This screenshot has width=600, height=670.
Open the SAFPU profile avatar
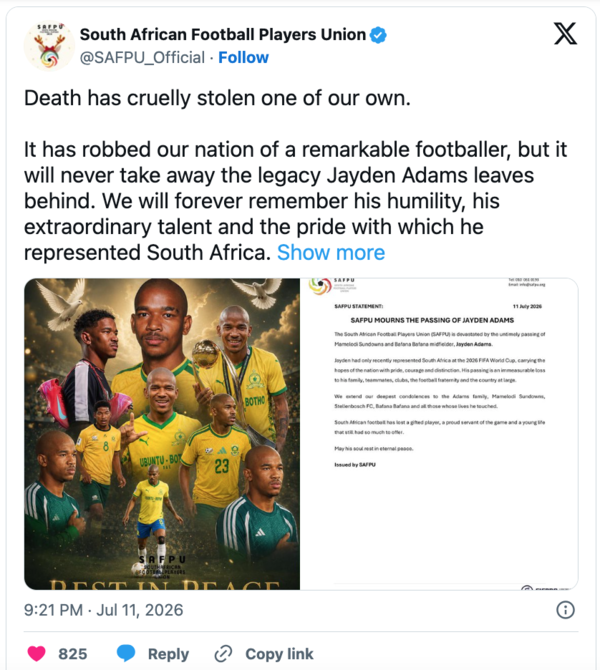[49, 45]
